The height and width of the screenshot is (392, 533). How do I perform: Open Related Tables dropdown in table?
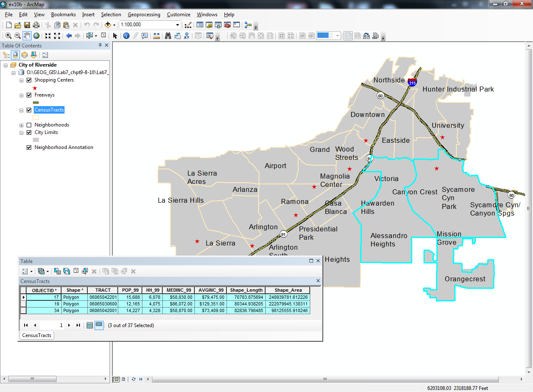42,271
